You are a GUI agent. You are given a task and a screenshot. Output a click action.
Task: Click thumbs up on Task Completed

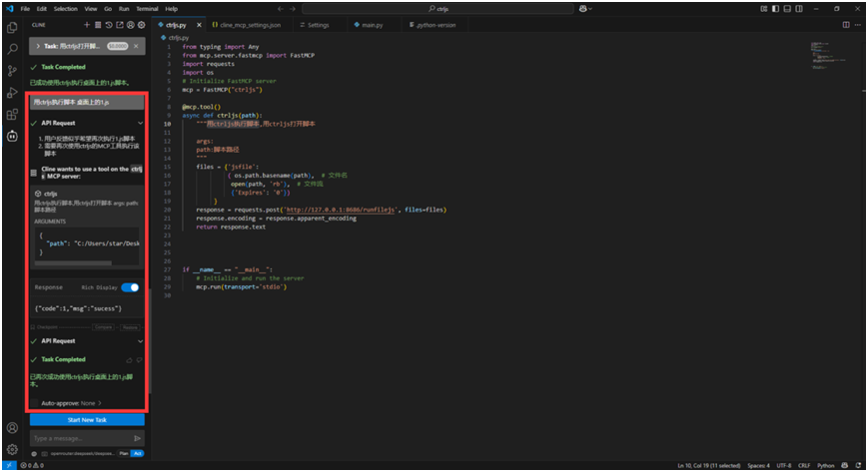(x=130, y=359)
